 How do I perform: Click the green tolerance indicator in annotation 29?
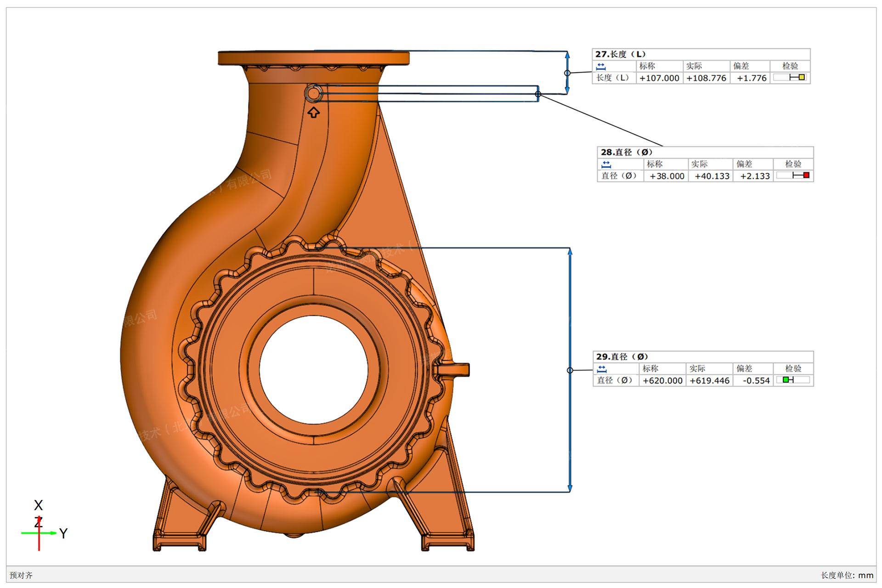tap(786, 379)
